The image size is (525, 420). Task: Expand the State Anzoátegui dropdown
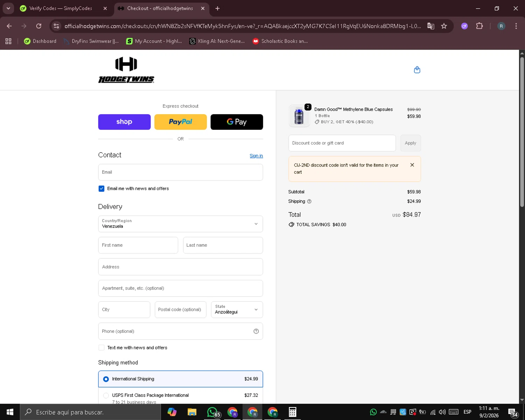(x=237, y=310)
